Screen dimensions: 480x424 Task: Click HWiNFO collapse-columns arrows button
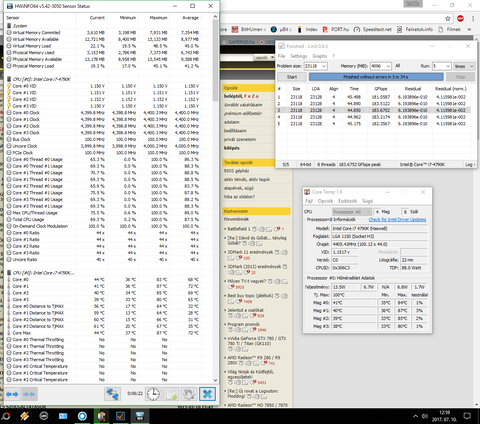[29, 394]
